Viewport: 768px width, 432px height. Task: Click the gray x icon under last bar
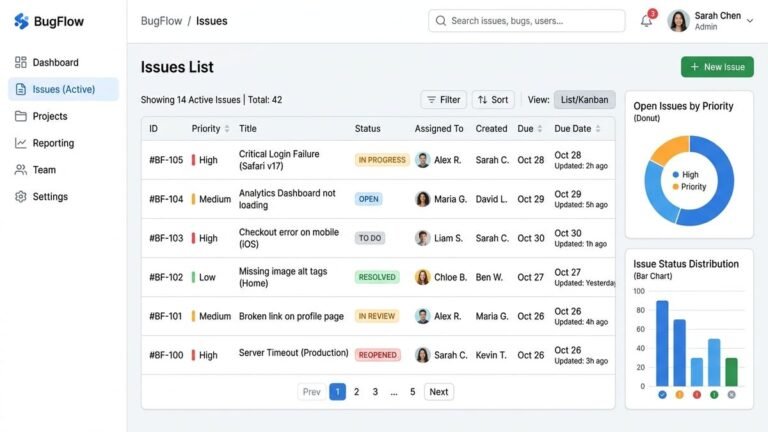731,395
